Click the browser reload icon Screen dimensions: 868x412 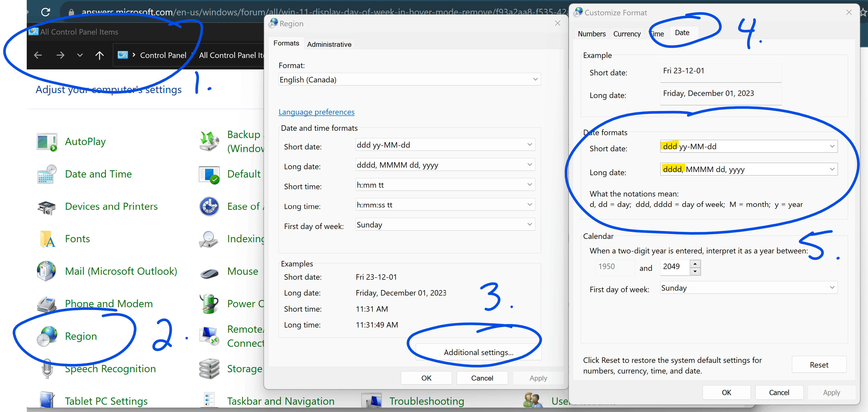point(45,12)
